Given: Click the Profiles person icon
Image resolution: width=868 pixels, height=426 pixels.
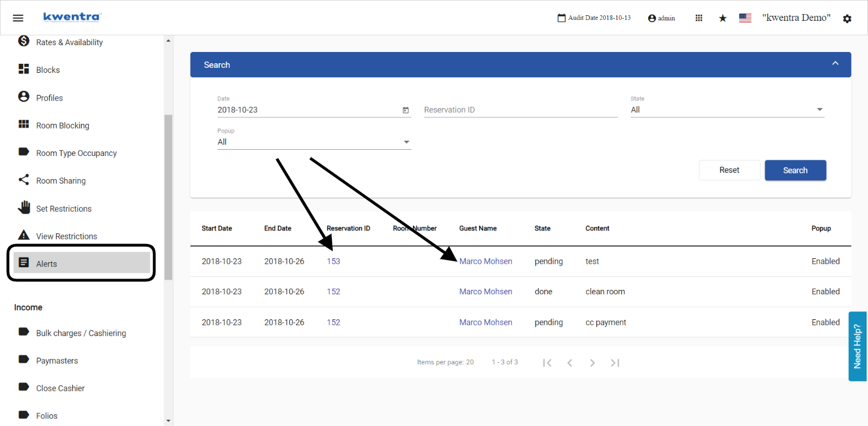Looking at the screenshot, I should (24, 97).
